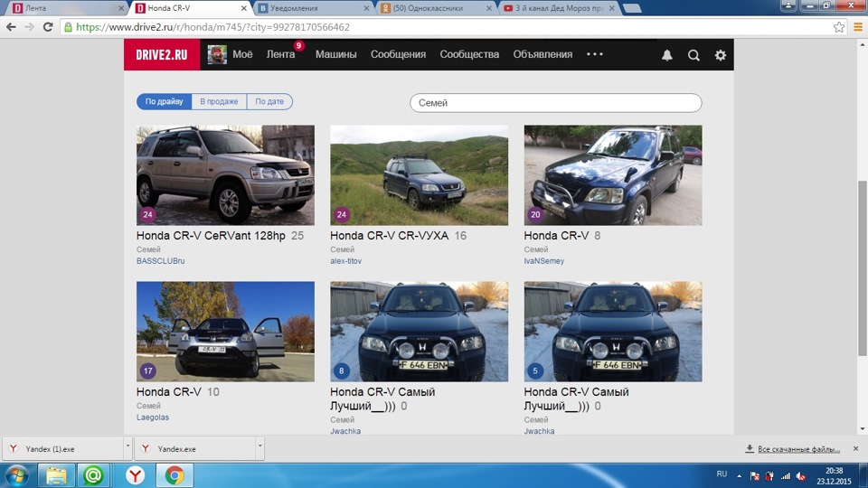Expand the three-dots more menu
The height and width of the screenshot is (488, 868).
pos(595,54)
